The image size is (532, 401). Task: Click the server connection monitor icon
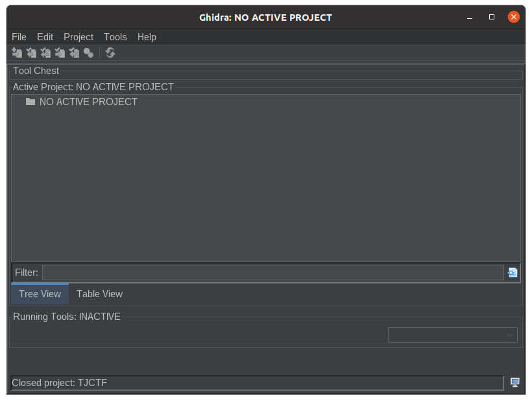tap(514, 382)
